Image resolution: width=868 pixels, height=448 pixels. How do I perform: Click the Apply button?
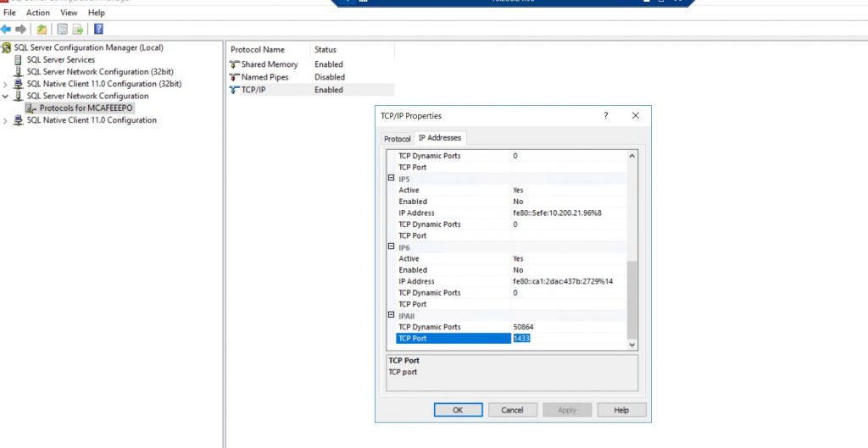pos(567,410)
